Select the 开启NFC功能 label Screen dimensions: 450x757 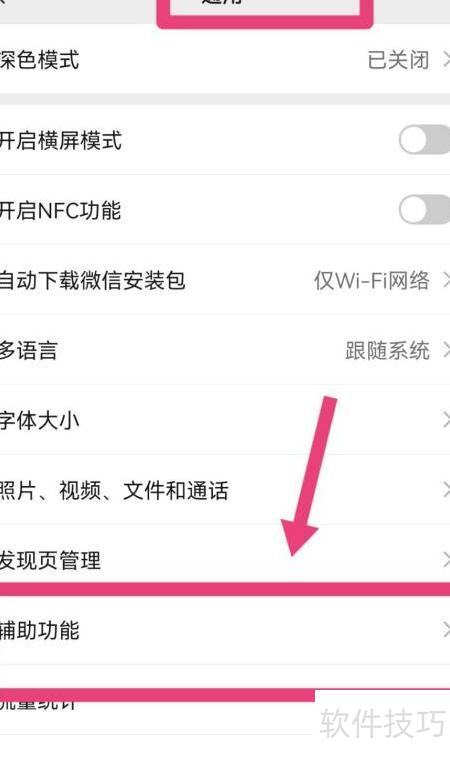pos(60,210)
